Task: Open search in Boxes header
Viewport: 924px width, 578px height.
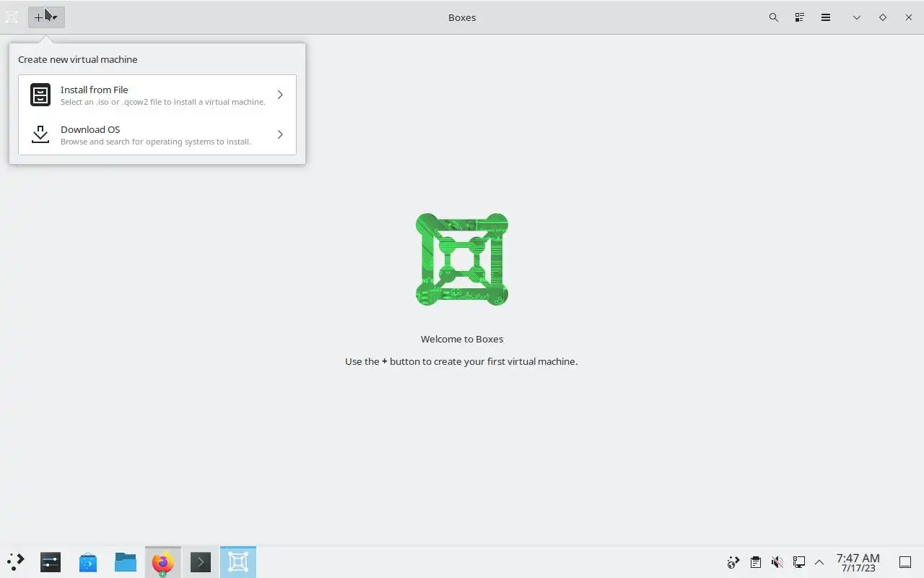Action: pos(774,17)
